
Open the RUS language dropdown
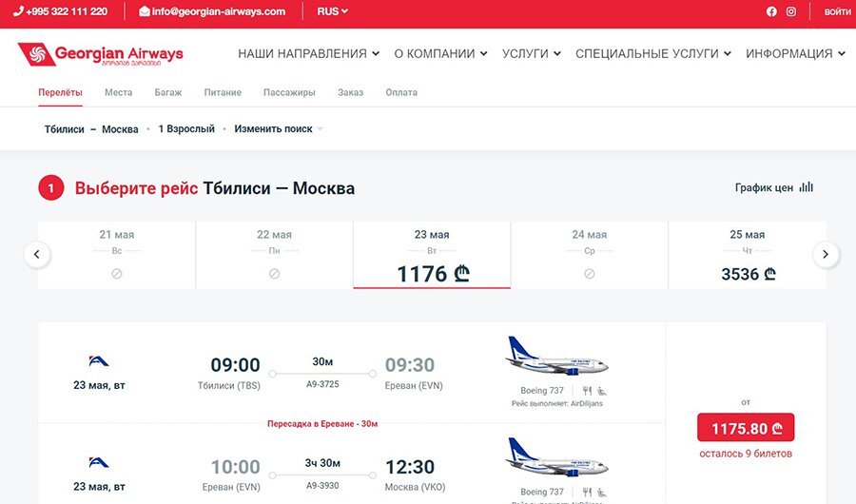tap(333, 11)
